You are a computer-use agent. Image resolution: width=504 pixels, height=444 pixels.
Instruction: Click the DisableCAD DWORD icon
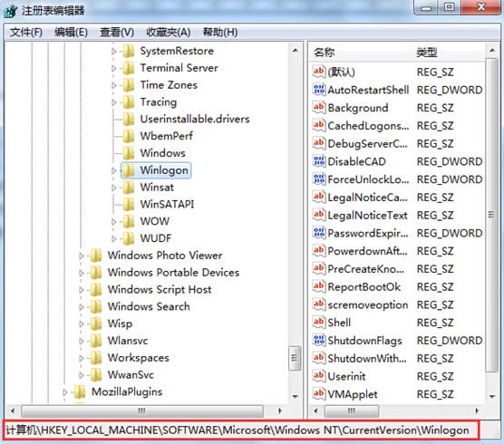[x=319, y=161]
